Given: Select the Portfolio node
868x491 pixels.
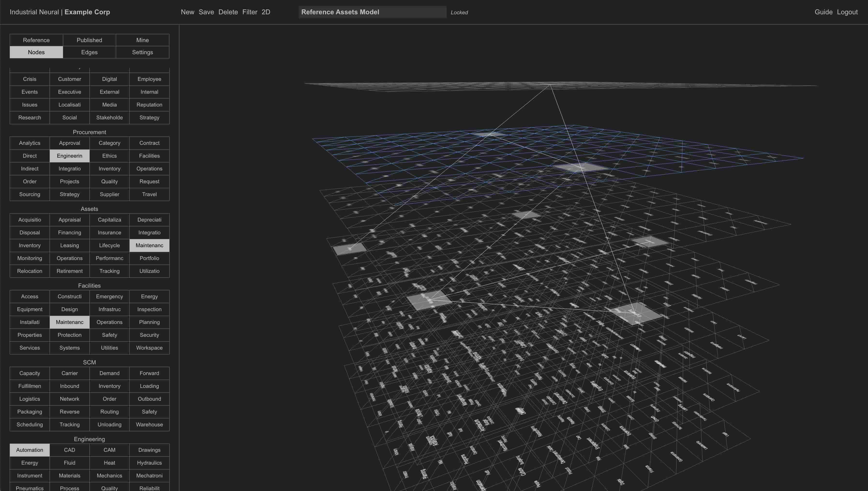Looking at the screenshot, I should coord(149,258).
